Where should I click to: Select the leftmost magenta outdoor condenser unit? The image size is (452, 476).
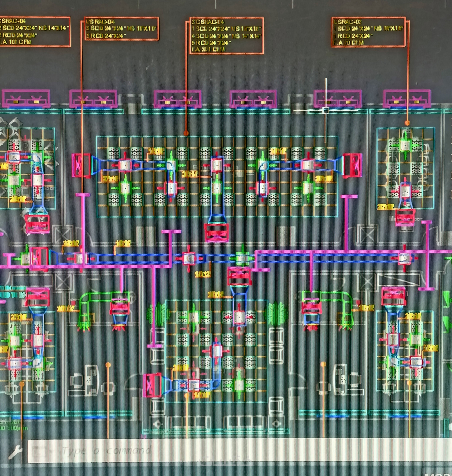[26, 98]
